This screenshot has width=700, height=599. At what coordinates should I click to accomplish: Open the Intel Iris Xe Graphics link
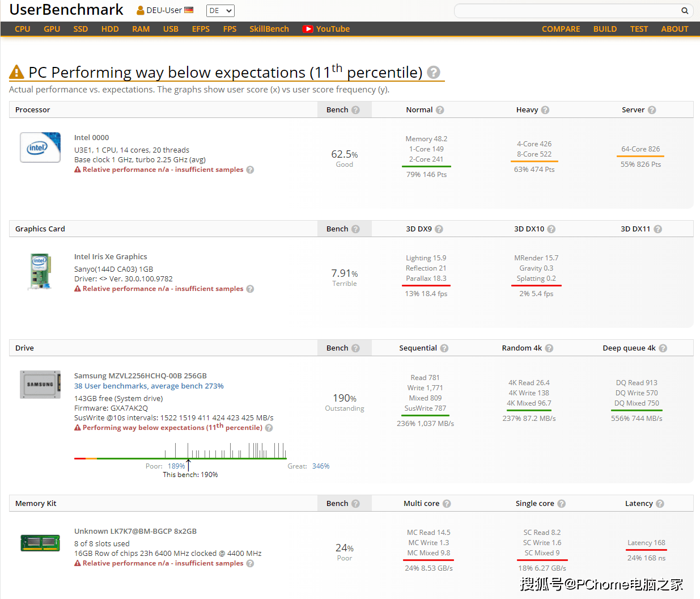[111, 256]
